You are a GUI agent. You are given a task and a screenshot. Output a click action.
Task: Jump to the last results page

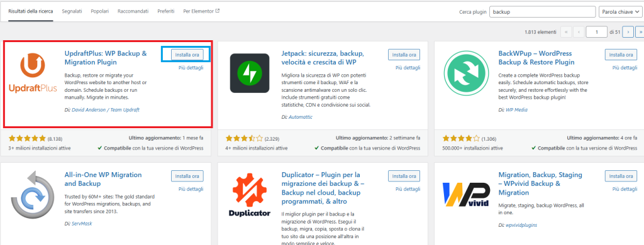click(x=640, y=32)
